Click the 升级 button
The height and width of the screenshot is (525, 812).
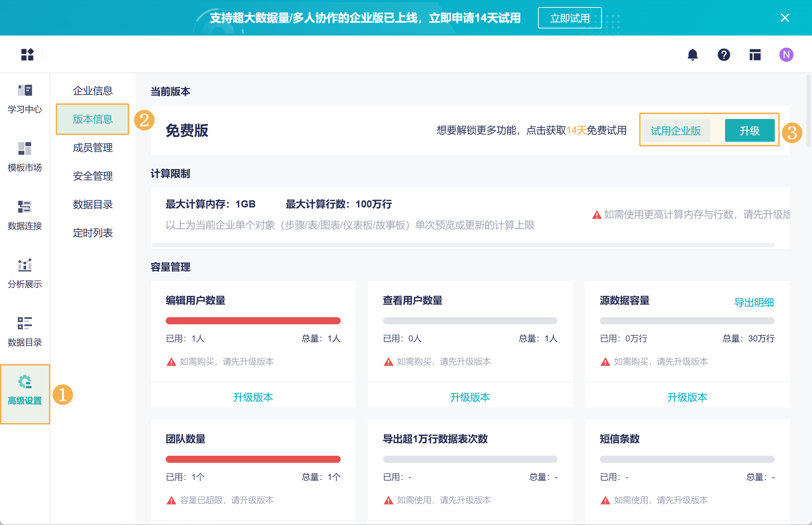[750, 130]
